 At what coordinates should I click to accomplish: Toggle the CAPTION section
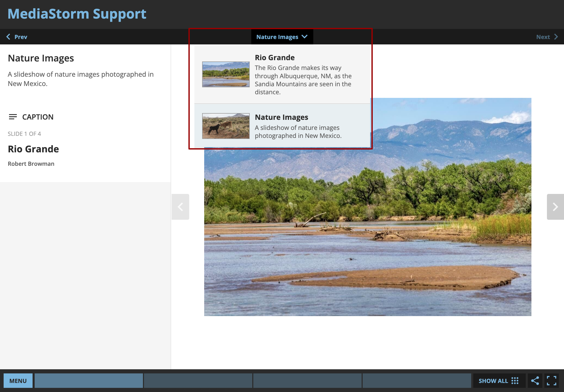coord(38,117)
